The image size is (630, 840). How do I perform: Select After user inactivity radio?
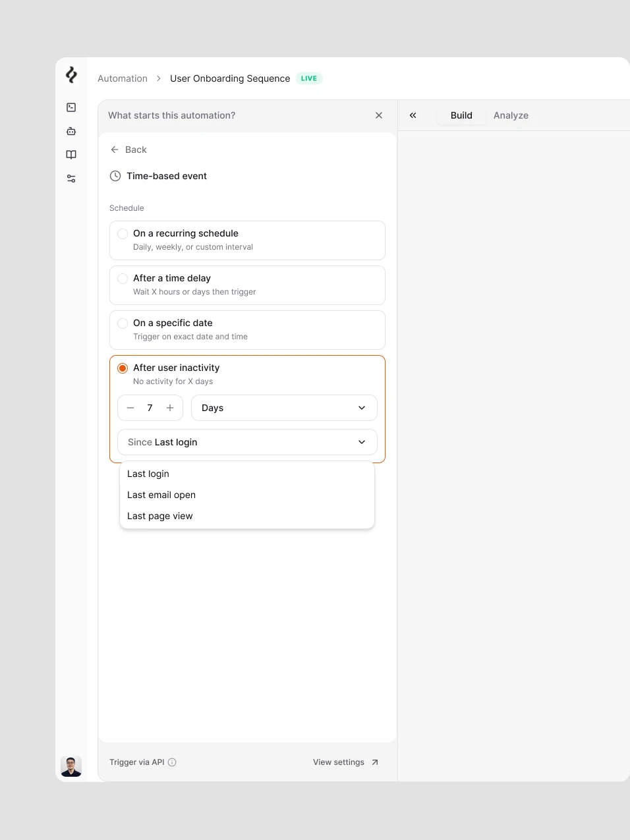(x=123, y=368)
